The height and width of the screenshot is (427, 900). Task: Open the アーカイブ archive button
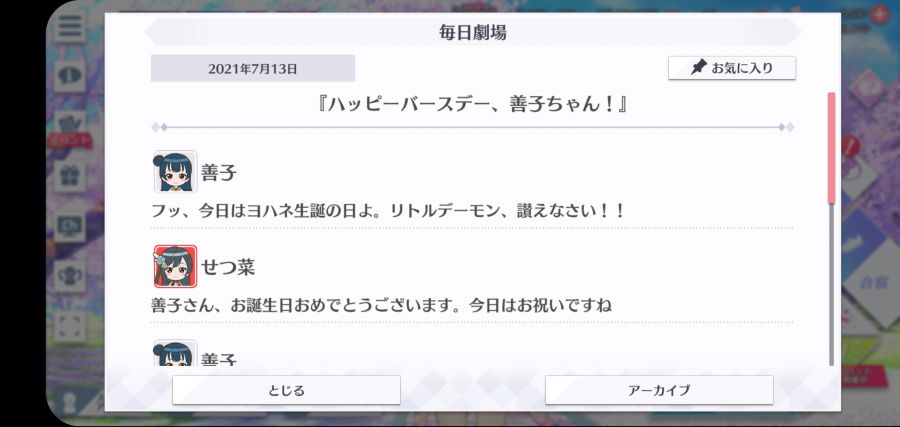[659, 390]
